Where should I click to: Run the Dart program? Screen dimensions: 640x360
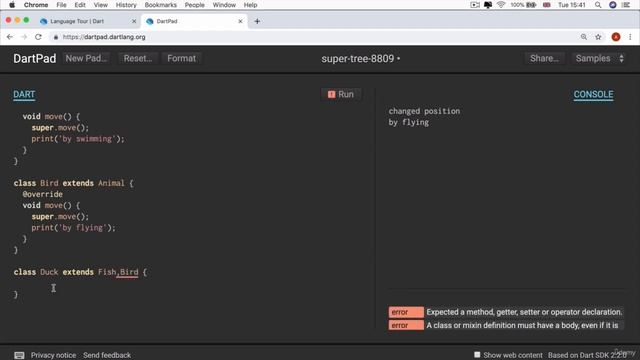click(341, 94)
